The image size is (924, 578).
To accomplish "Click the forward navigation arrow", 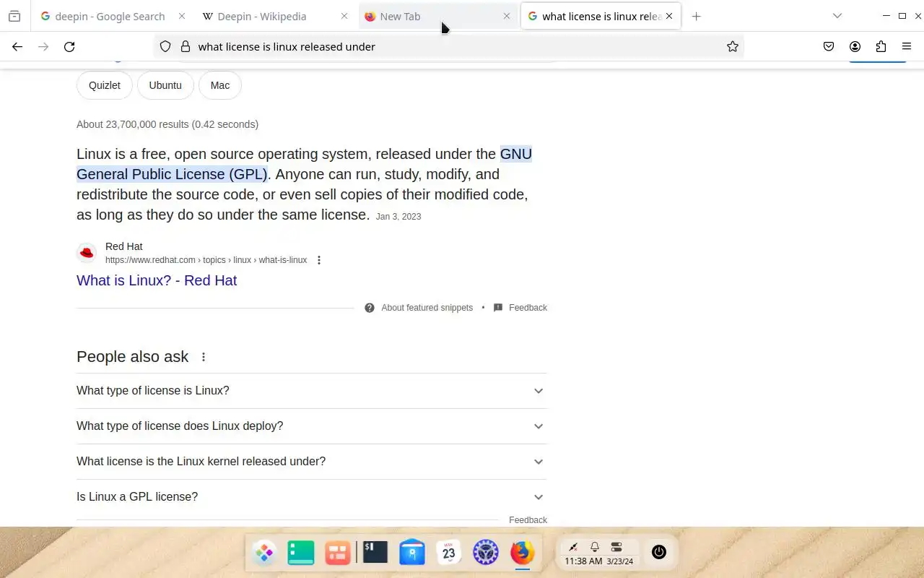I will coord(43,46).
